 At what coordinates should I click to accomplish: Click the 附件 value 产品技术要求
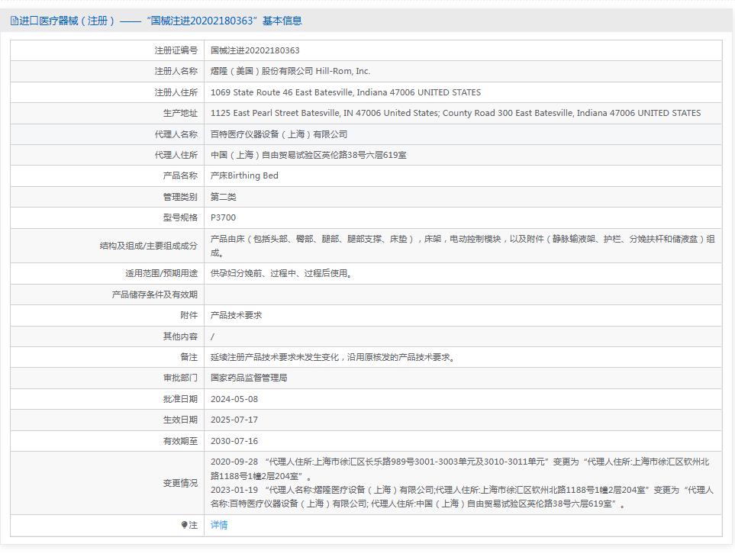[x=237, y=314]
